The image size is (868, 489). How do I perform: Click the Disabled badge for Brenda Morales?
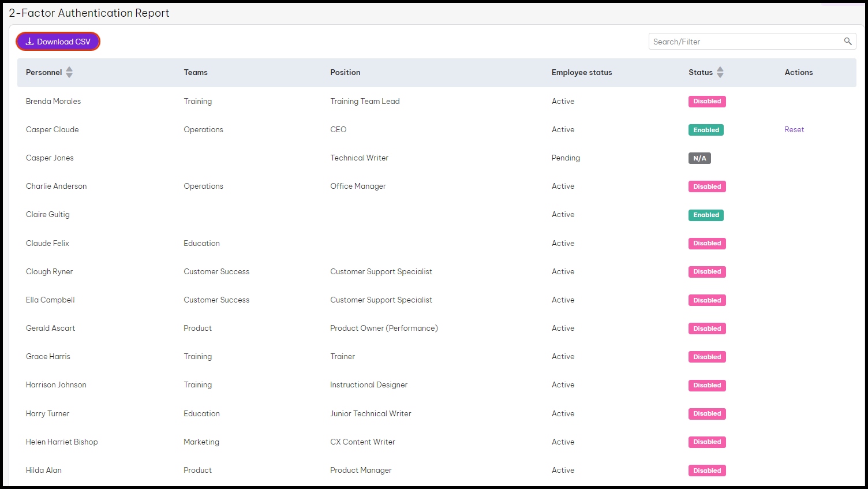click(x=707, y=102)
